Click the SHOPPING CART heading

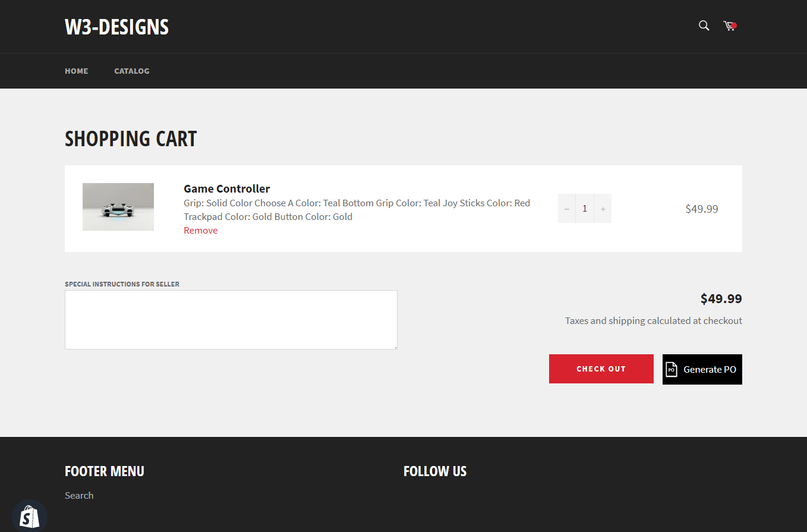coord(131,138)
